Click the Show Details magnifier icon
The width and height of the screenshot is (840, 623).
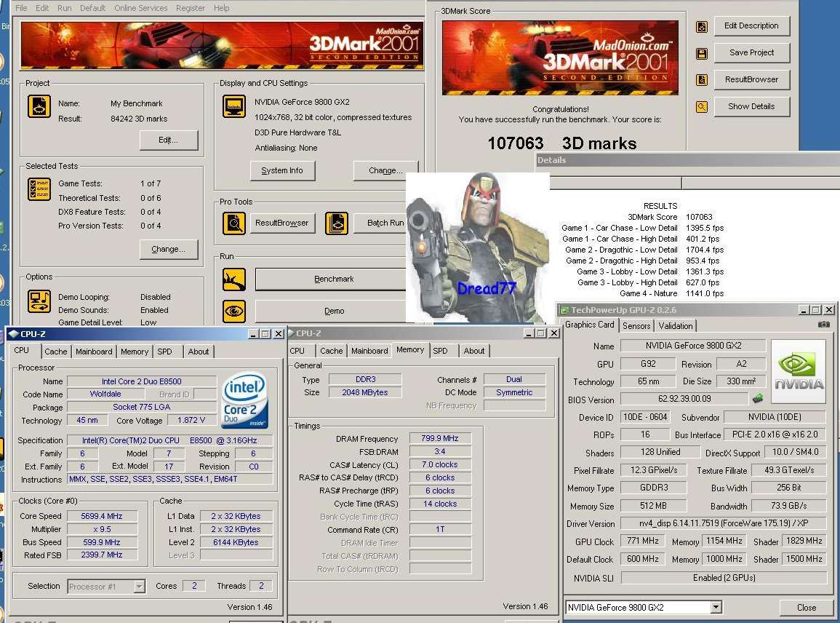point(702,107)
